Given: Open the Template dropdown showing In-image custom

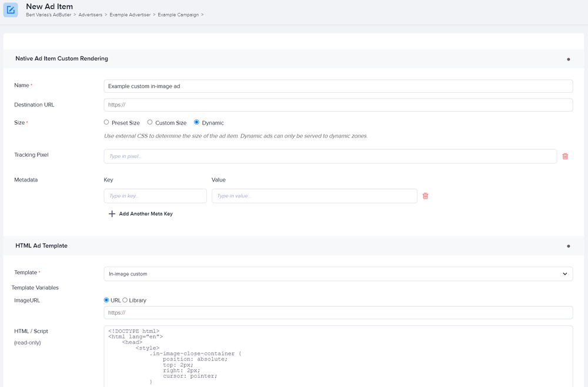Looking at the screenshot, I should tap(338, 274).
